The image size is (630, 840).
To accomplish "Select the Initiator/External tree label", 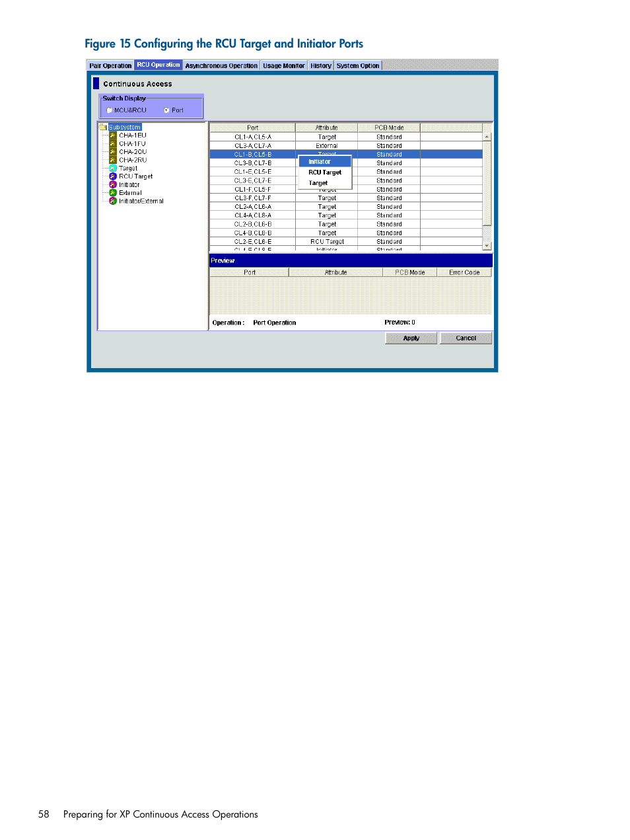I will (141, 201).
